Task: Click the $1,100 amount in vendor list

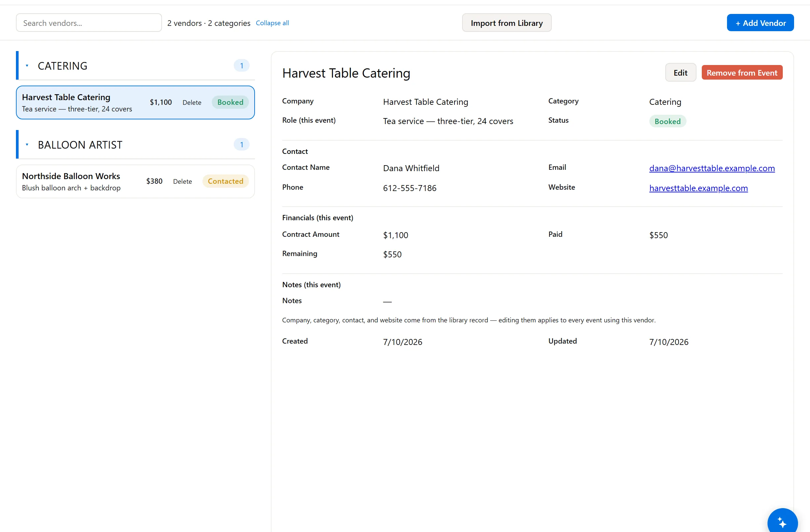Action: click(x=161, y=102)
